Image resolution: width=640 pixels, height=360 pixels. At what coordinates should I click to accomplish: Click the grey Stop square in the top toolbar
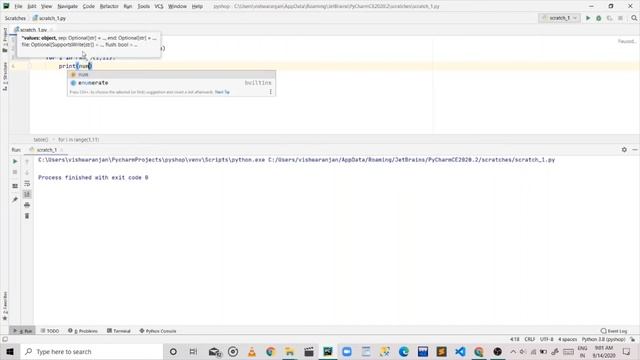pyautogui.click(x=620, y=18)
